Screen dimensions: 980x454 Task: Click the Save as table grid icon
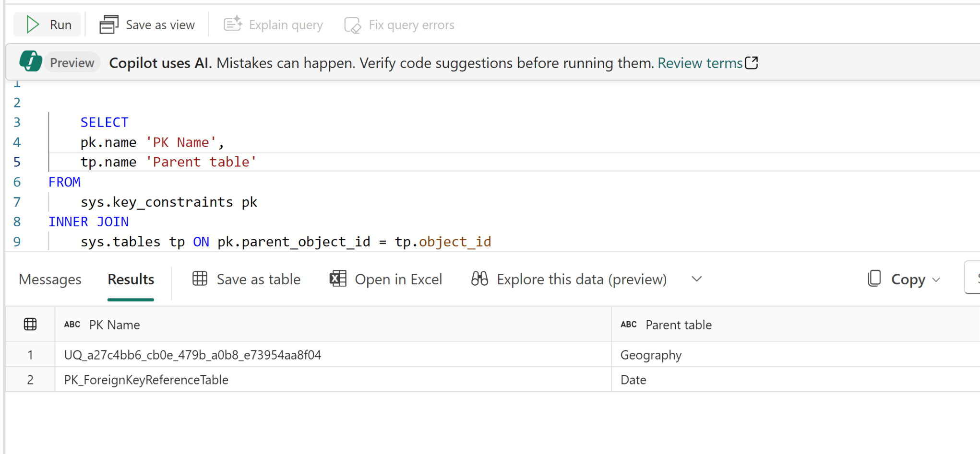point(200,279)
